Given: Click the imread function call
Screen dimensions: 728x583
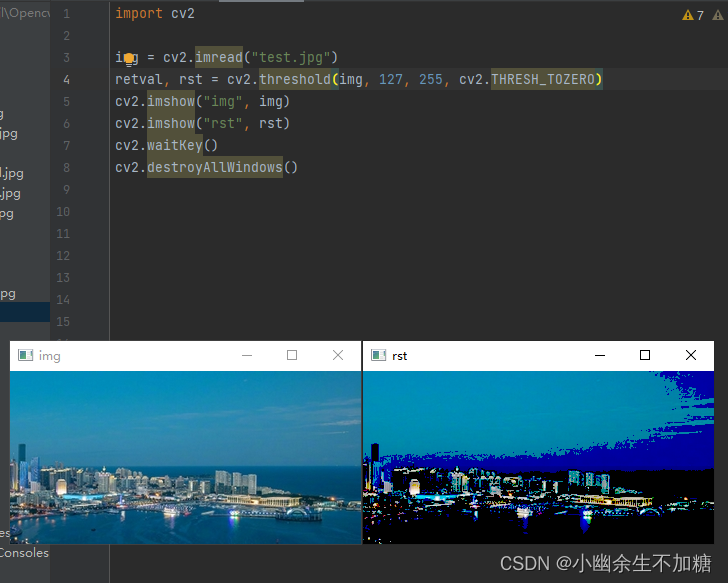Looking at the screenshot, I should tap(219, 57).
